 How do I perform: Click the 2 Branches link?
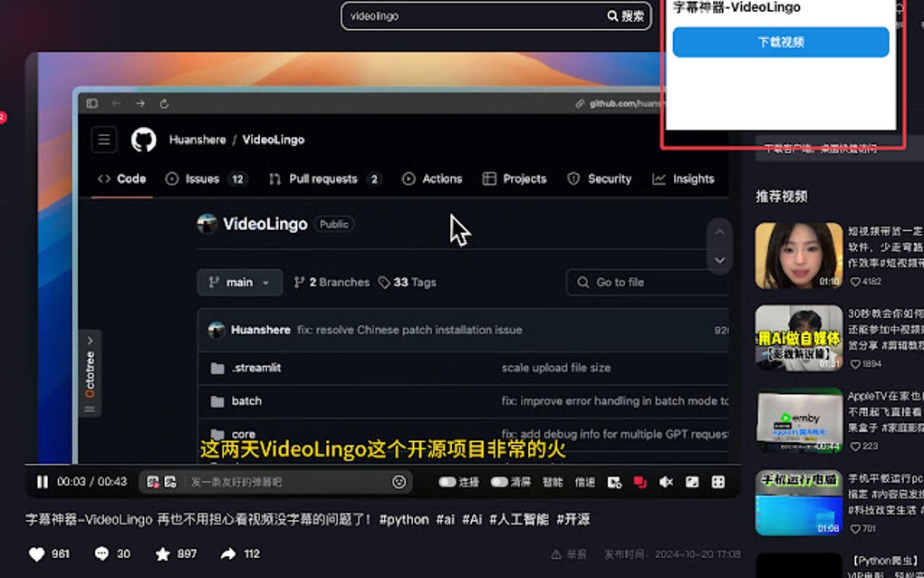[332, 283]
